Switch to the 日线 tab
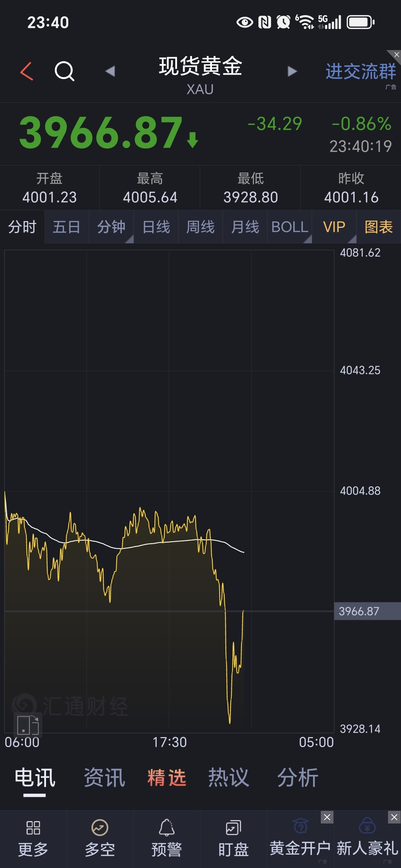The image size is (401, 868). [156, 227]
